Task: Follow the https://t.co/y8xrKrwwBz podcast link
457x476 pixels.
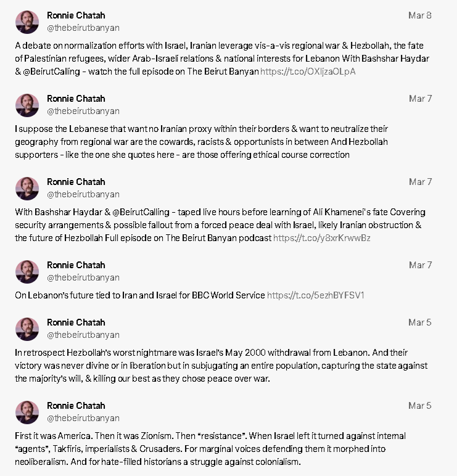Action: pyautogui.click(x=321, y=238)
